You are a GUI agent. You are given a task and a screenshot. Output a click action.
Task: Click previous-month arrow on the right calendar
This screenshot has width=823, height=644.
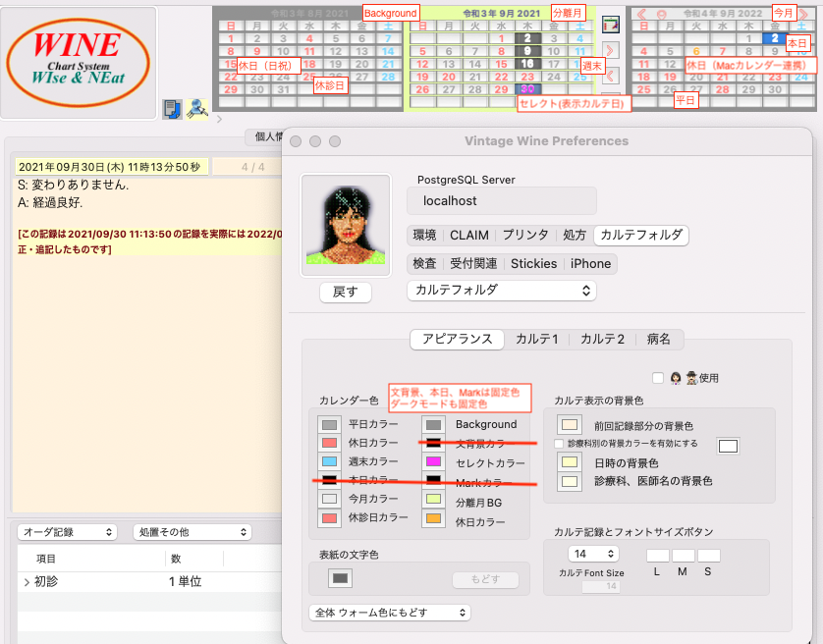coord(641,14)
